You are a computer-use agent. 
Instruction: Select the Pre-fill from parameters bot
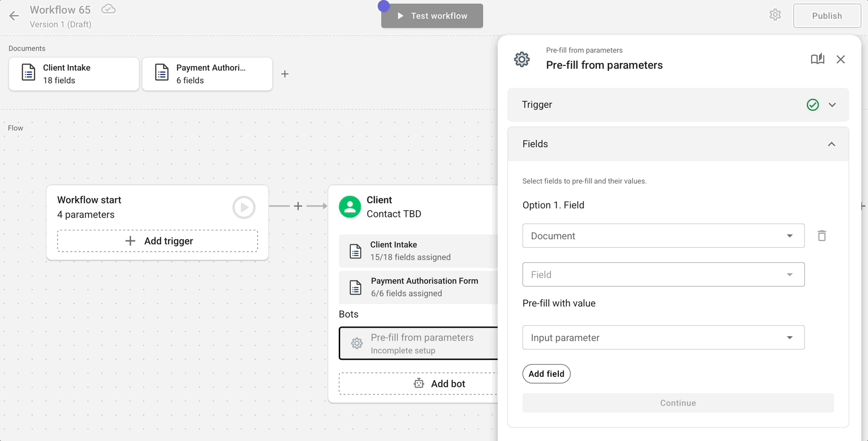pos(419,343)
